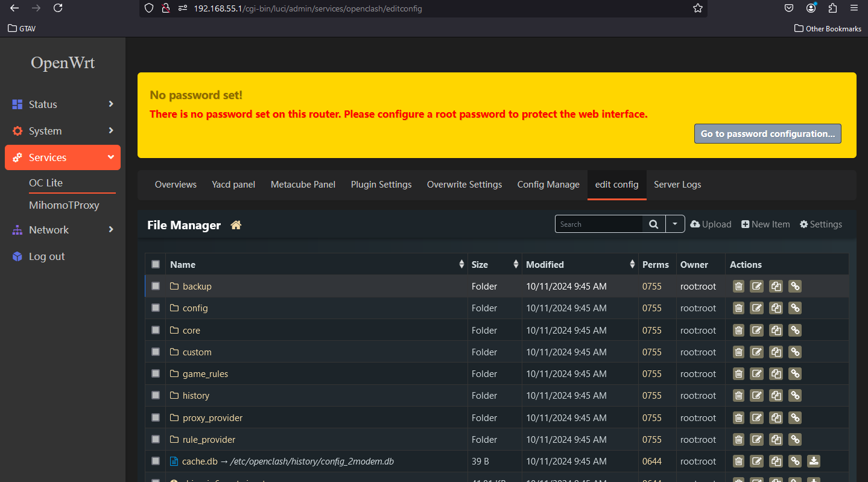The image size is (868, 482).
Task: Open the Metacube Panel tab
Action: [x=303, y=185]
